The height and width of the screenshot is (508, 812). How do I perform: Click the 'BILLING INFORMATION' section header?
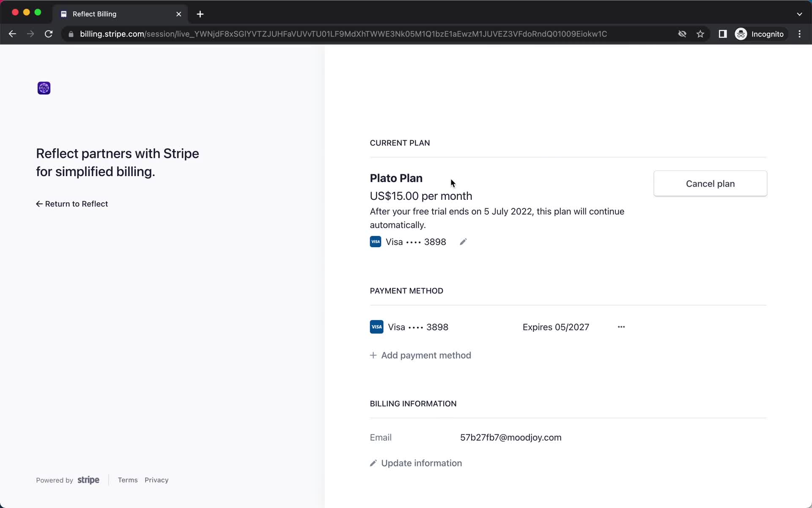pyautogui.click(x=413, y=404)
